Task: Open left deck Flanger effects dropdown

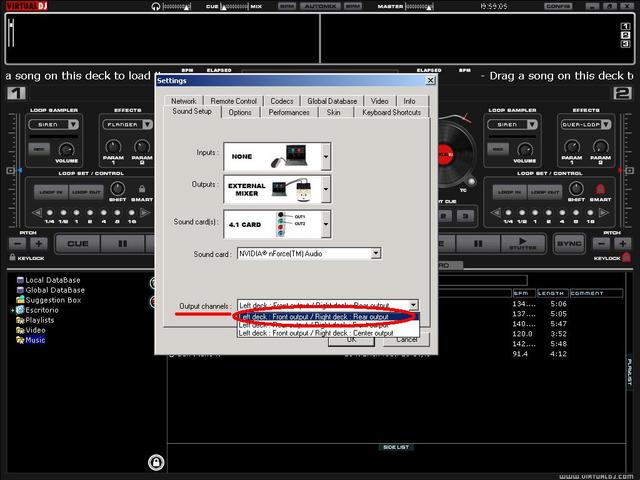Action: [x=145, y=126]
